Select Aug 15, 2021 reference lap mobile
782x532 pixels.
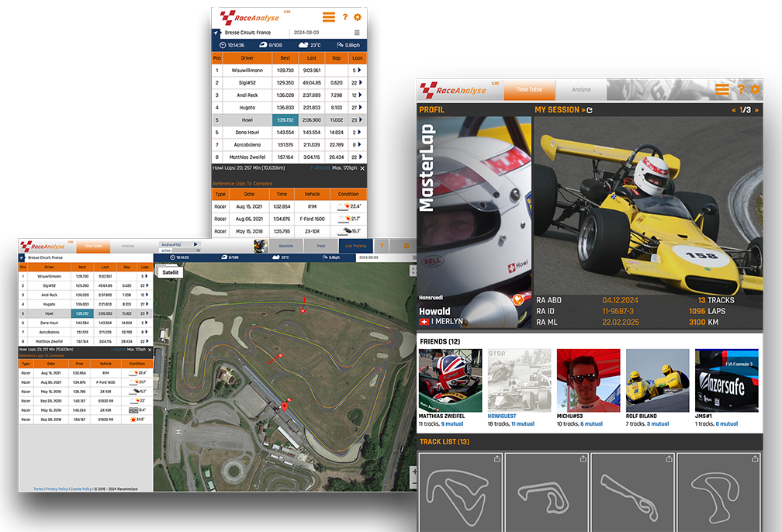[x=289, y=206]
